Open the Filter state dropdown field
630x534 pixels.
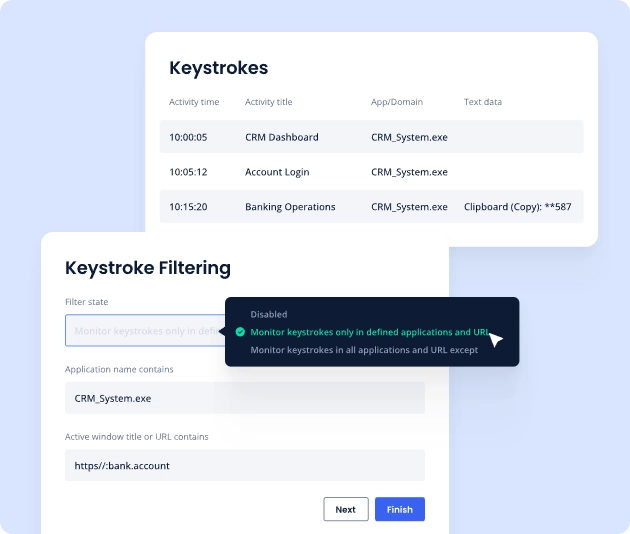click(x=145, y=330)
